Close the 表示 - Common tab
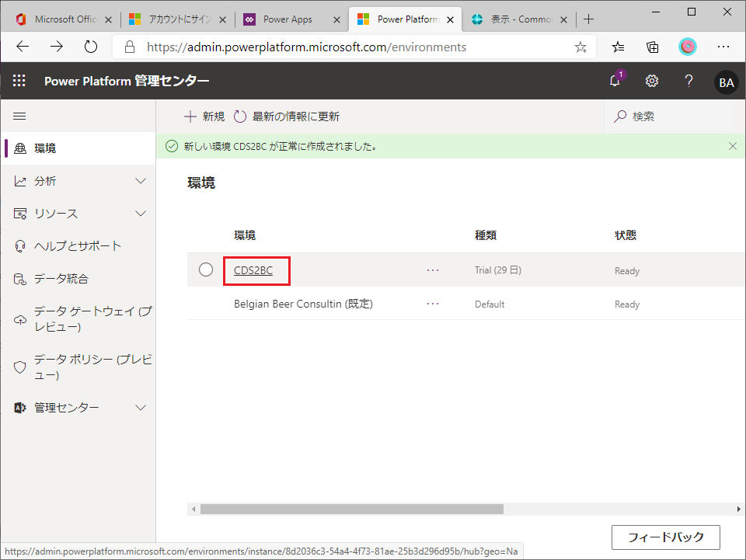The width and height of the screenshot is (746, 560). point(564,19)
